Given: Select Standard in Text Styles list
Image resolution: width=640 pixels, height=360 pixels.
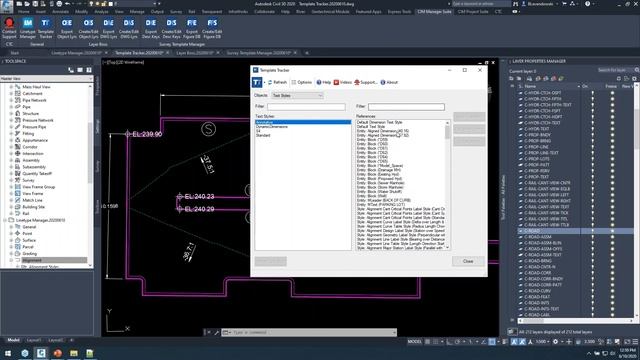Looking at the screenshot, I should pyautogui.click(x=263, y=135).
